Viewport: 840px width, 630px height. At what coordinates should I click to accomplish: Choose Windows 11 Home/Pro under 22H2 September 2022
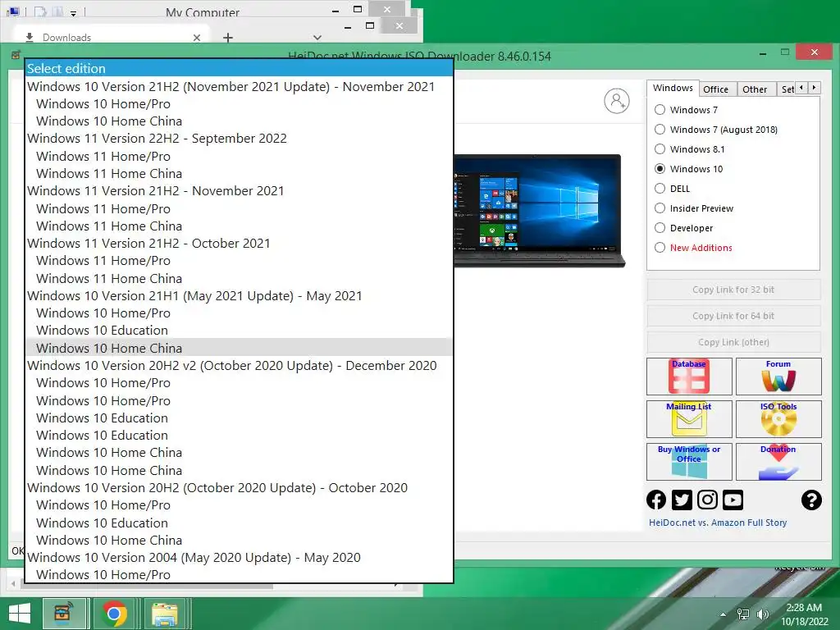[239, 157]
